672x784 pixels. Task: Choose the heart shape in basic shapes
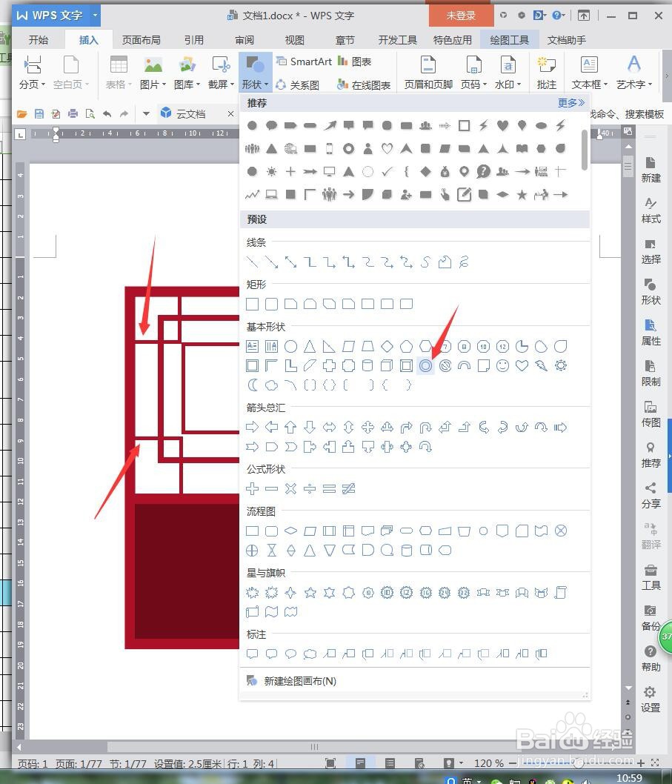(x=522, y=365)
